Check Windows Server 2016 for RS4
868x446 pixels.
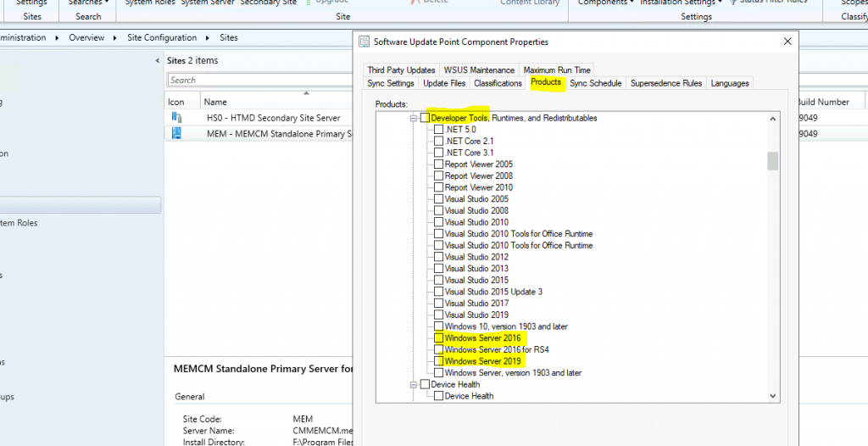(438, 349)
